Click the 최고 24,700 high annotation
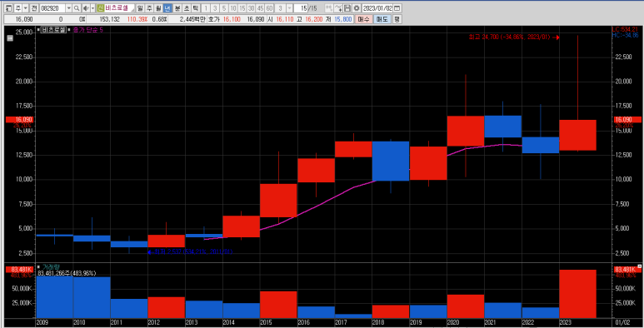 [x=514, y=37]
